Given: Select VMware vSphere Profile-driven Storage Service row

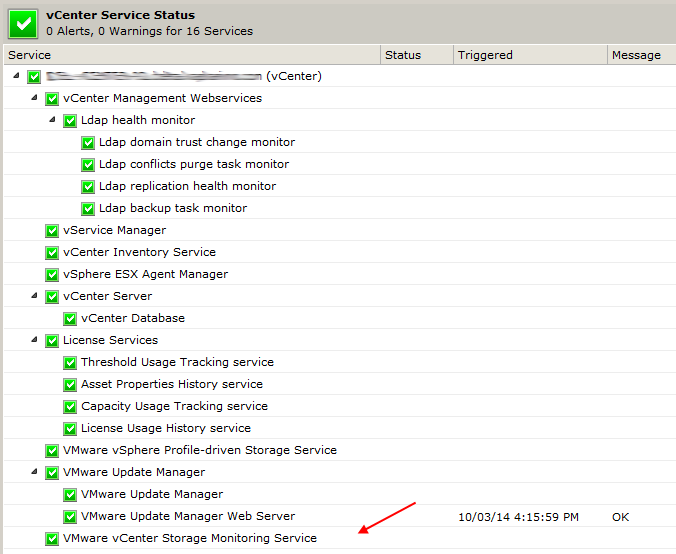Looking at the screenshot, I should coord(340,450).
